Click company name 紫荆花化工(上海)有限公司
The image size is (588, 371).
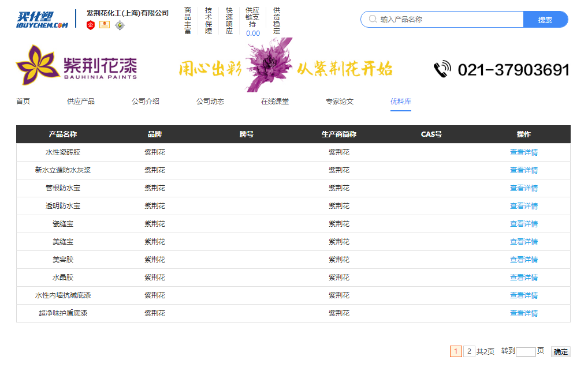[128, 13]
